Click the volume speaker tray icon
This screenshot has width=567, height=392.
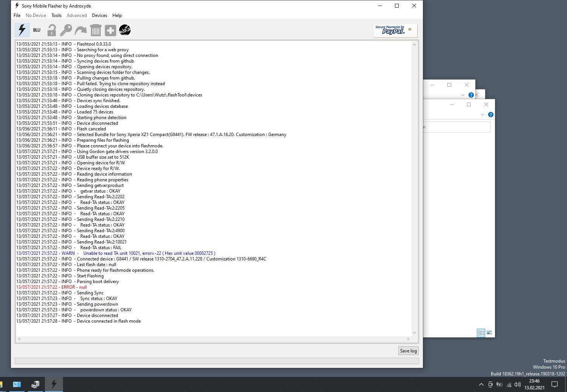[x=517, y=384]
